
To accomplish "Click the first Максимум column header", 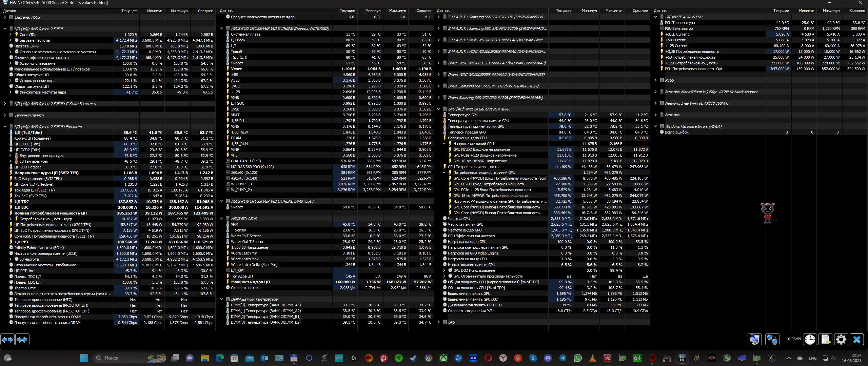I will [x=179, y=11].
